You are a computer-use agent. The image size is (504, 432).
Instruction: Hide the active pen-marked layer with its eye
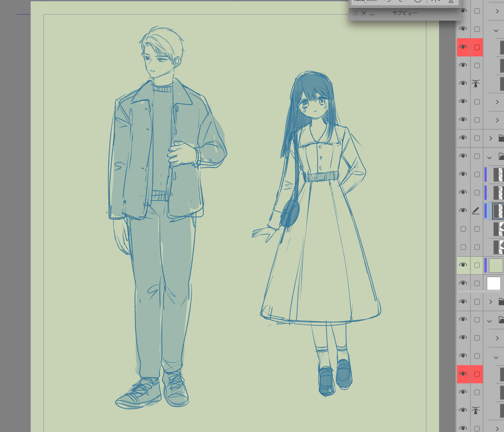tap(463, 210)
